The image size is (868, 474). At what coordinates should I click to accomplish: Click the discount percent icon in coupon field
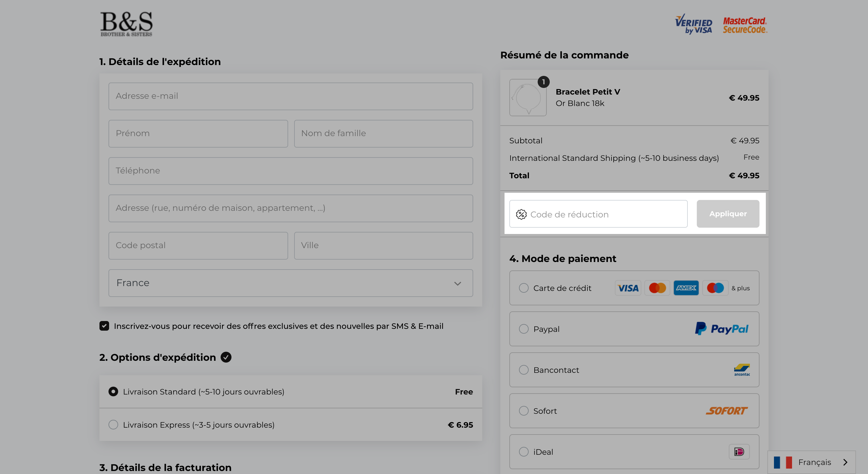pyautogui.click(x=521, y=214)
